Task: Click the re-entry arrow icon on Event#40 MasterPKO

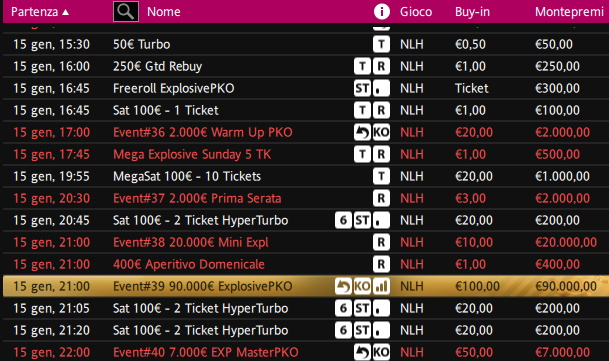Action: 362,352
